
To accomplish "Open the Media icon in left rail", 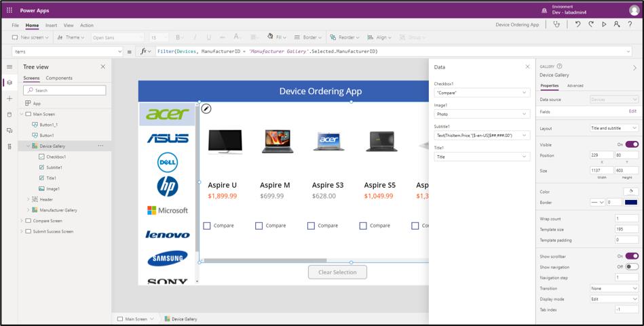I will 10,130.
